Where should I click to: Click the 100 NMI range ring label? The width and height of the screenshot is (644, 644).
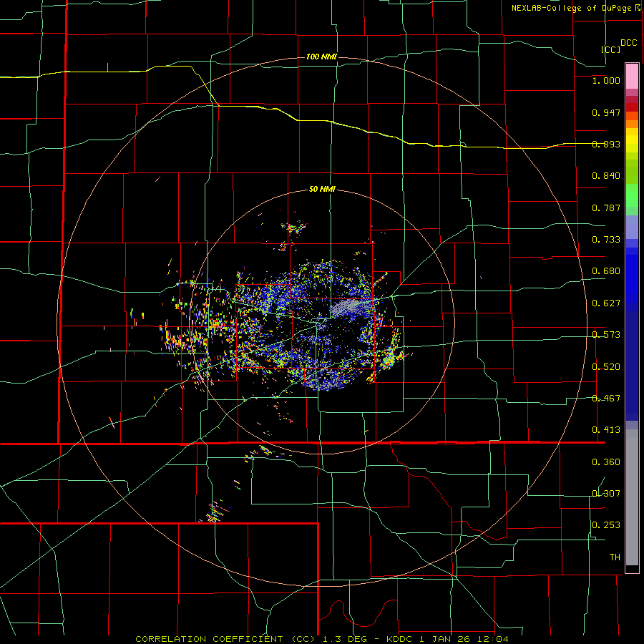(x=321, y=57)
